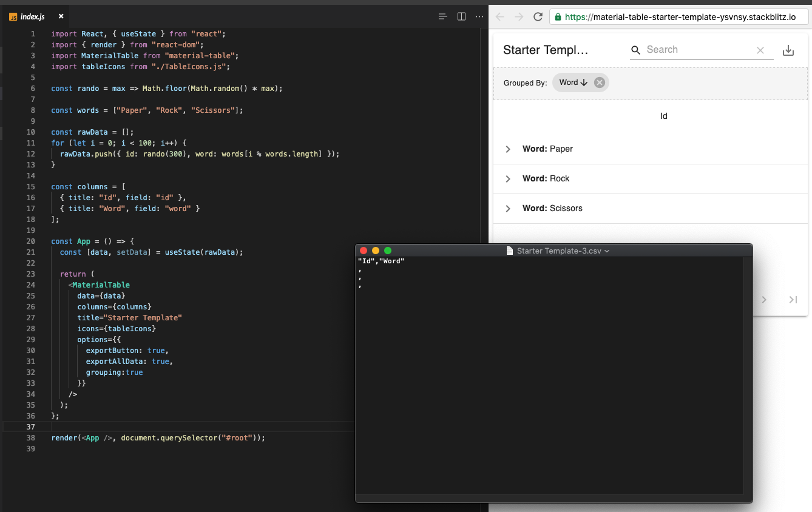
Task: Go to the next table page
Action: [x=764, y=299]
